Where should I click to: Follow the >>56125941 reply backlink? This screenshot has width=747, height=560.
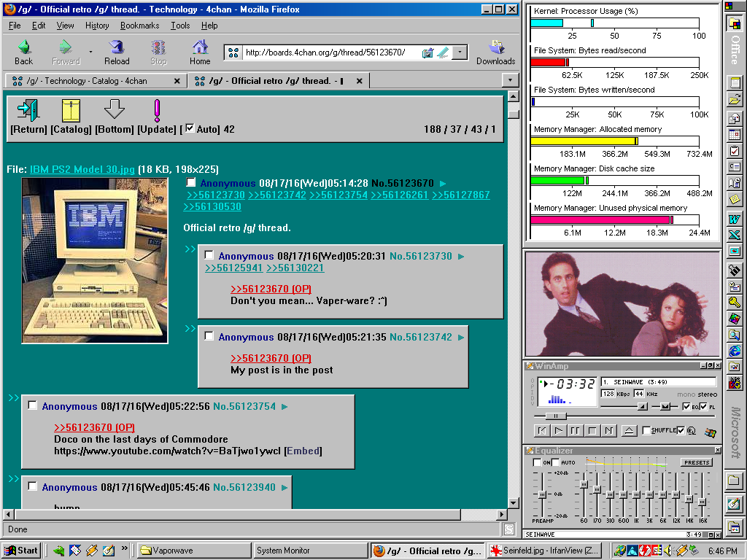[x=234, y=268]
